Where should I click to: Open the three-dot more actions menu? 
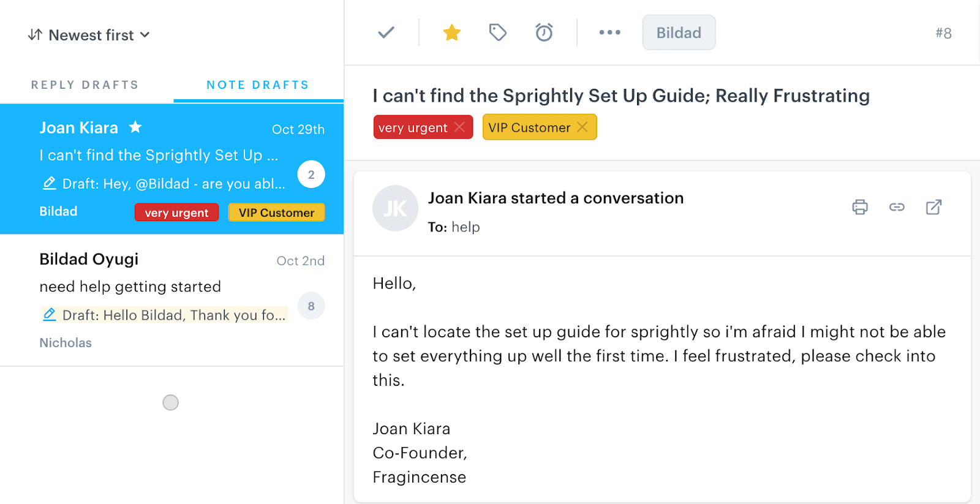(609, 32)
